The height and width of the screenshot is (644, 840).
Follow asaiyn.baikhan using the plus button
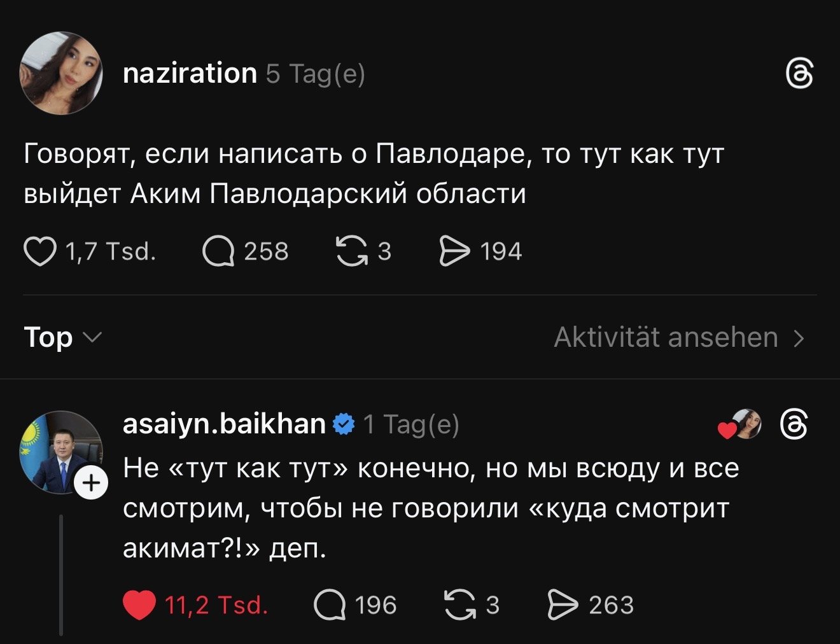coord(92,484)
